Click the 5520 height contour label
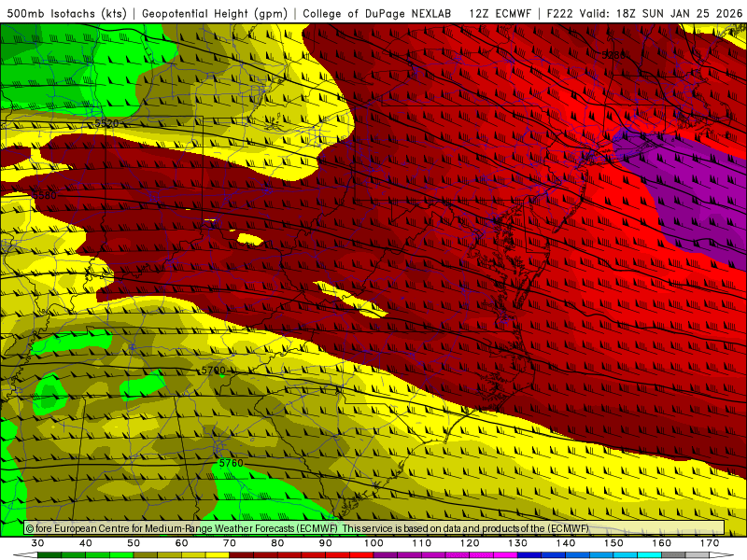This screenshot has height=560, width=747. coord(106,123)
